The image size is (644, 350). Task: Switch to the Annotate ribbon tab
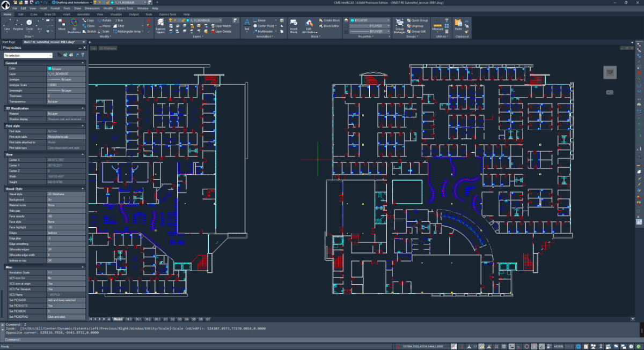click(x=83, y=14)
